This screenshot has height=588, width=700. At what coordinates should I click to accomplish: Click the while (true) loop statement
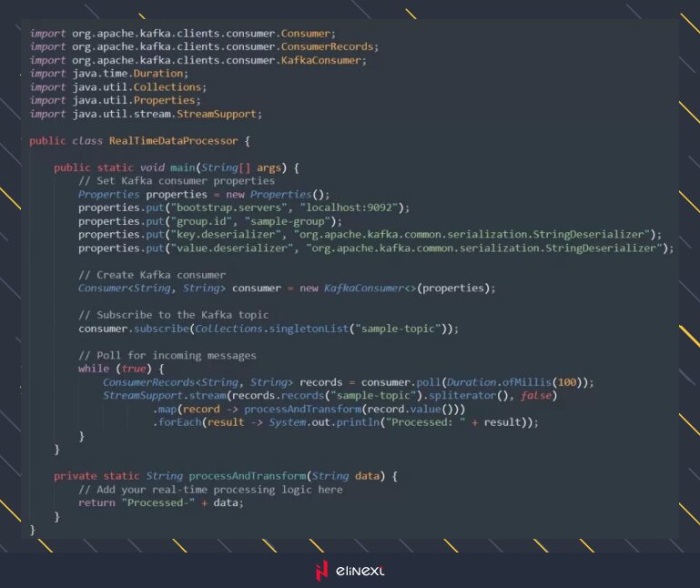coord(118,369)
